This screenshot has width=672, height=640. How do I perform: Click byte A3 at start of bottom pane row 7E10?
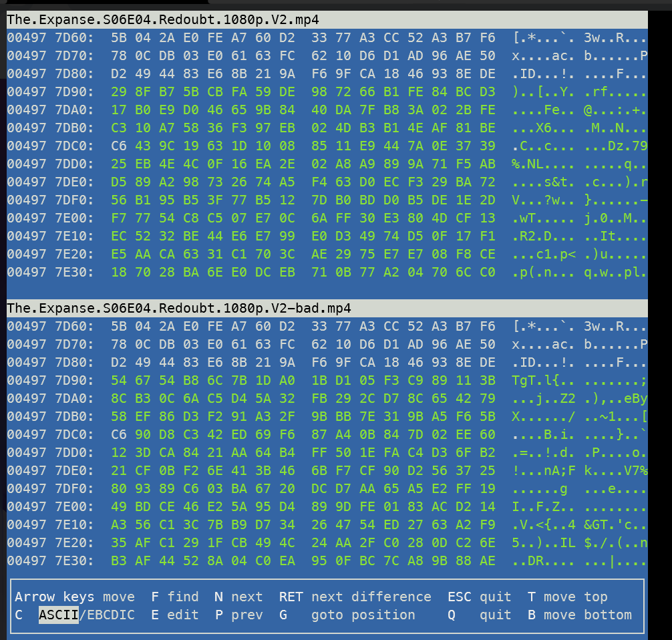[119, 524]
